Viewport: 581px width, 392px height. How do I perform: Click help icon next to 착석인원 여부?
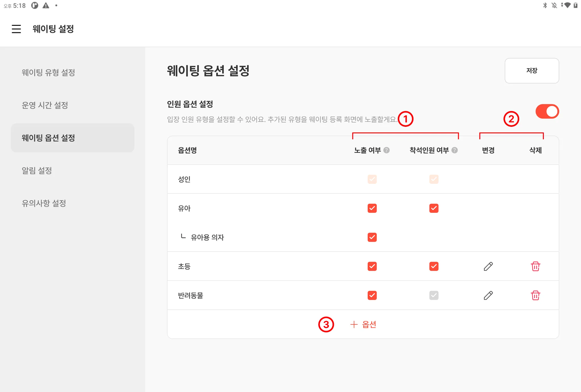pyautogui.click(x=454, y=150)
